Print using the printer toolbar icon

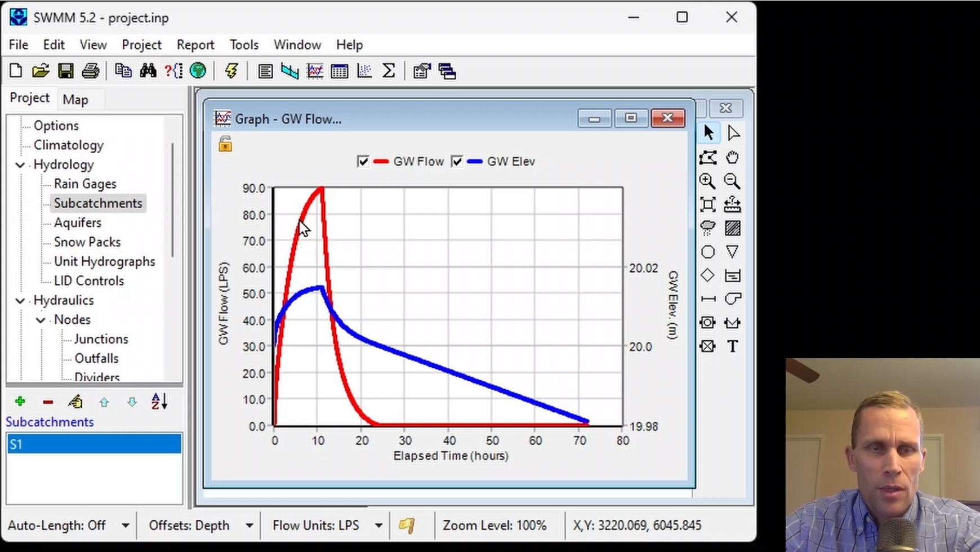click(90, 71)
